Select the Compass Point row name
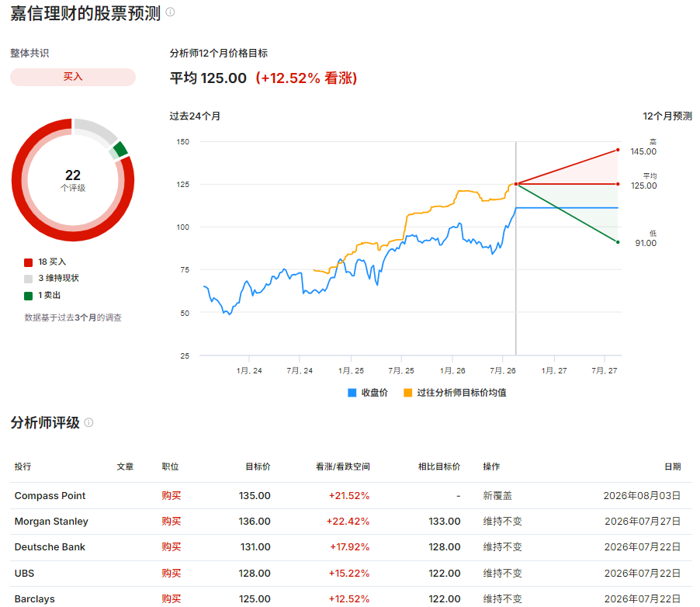700x607 pixels. click(x=50, y=496)
